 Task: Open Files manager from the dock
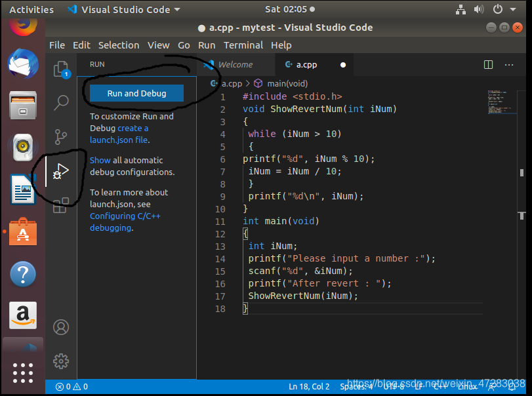click(23, 105)
